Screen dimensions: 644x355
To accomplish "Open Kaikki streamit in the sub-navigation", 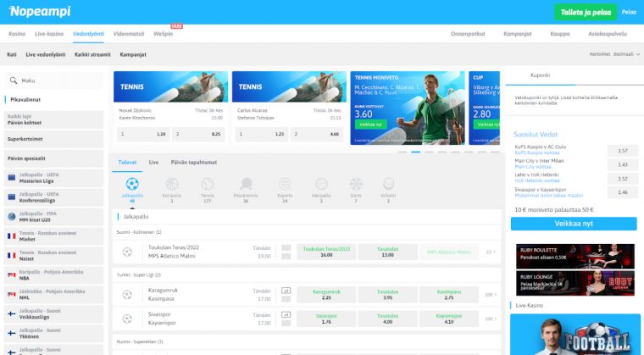I will (93, 54).
